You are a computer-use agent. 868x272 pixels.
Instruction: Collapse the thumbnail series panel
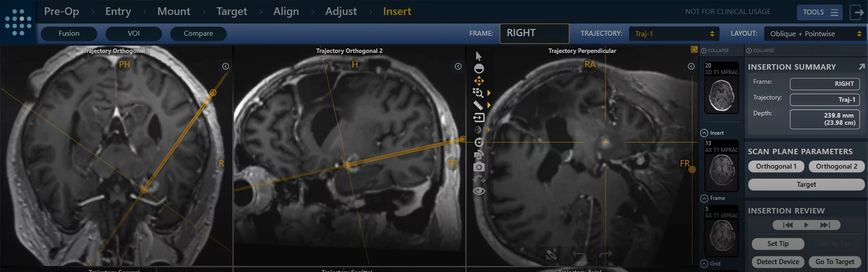[x=715, y=50]
